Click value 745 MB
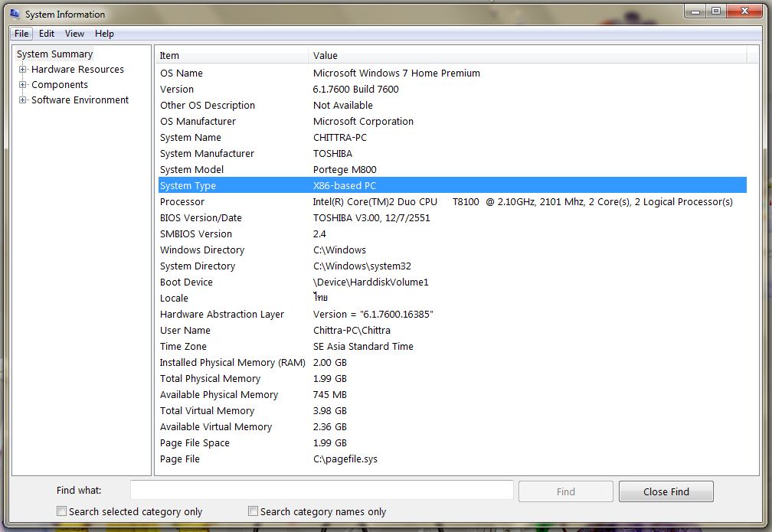Image resolution: width=772 pixels, height=532 pixels. (329, 395)
